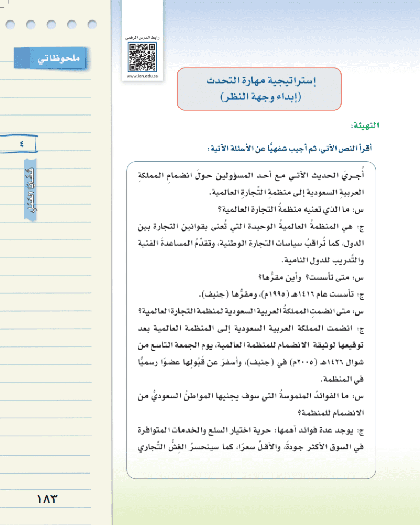420x525 pixels.
Task: Click the title box إستراتيجية مهارة التحدث
Action: click(x=259, y=89)
